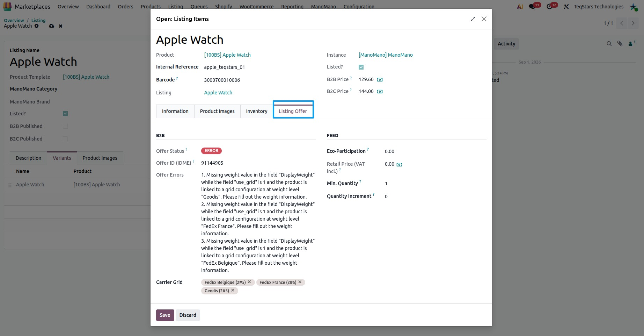Open the Variants tab on background form
This screenshot has height=336, width=644.
(62, 158)
